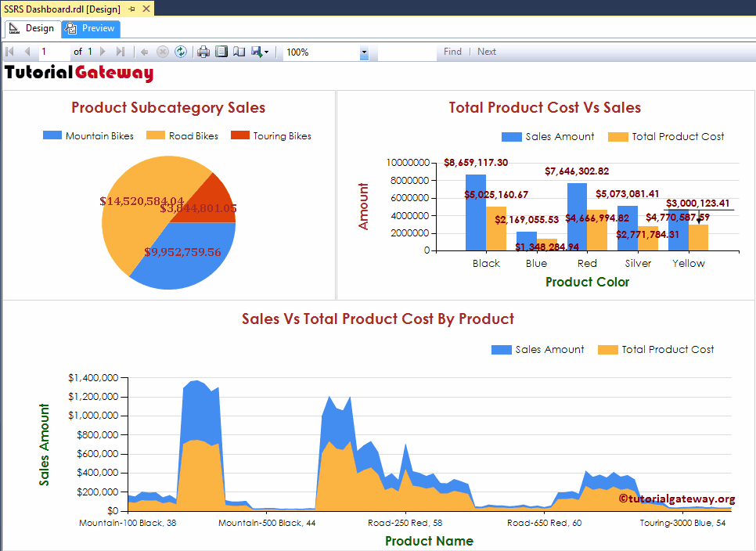Expand the 100% zoom dropdown
This screenshot has width=756, height=551.
coord(364,52)
